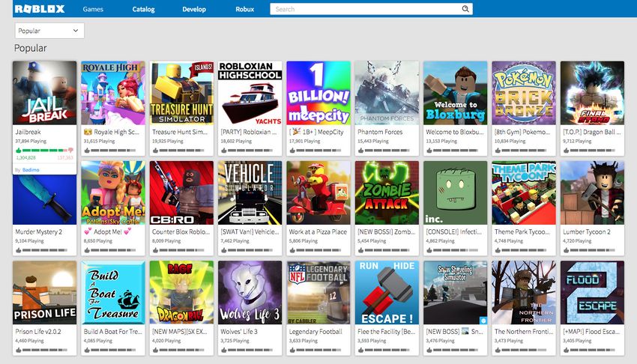Open the Wolves' Life 3 thumbnail
The image size is (637, 364).
coord(250,293)
